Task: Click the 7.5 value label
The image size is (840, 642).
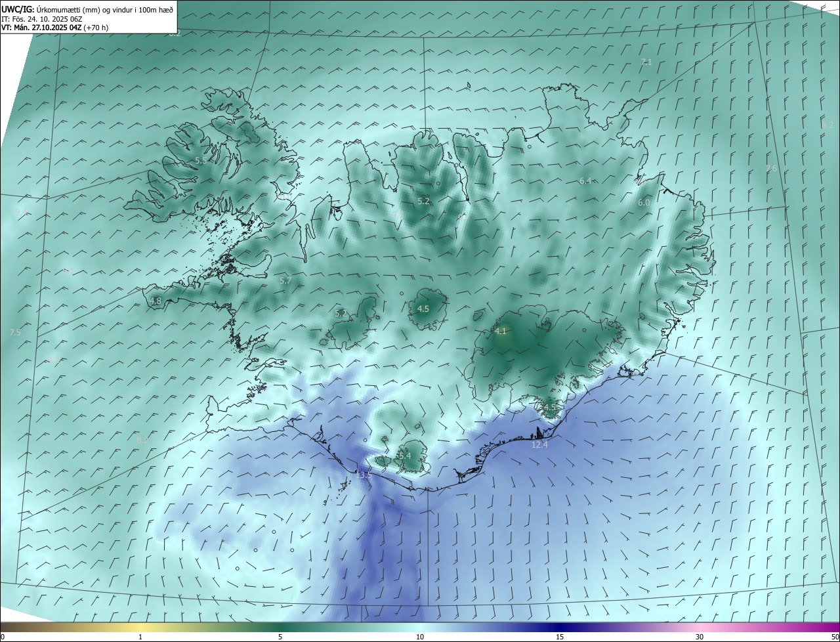Action: 15,333
